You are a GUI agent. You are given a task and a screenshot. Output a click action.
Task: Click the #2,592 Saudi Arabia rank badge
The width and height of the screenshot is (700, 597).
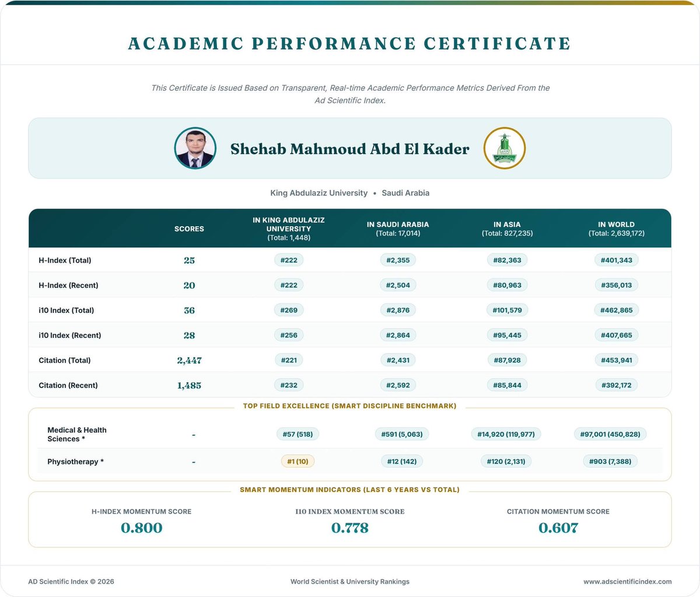pos(398,386)
